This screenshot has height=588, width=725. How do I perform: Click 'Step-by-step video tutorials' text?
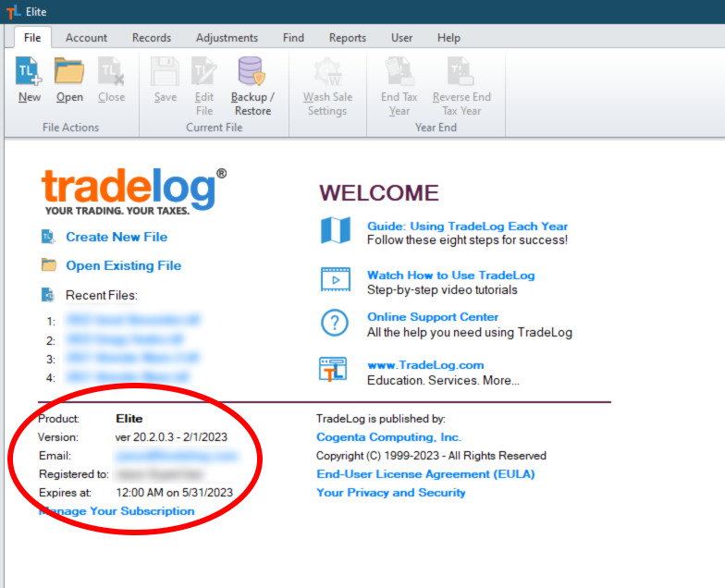[442, 290]
